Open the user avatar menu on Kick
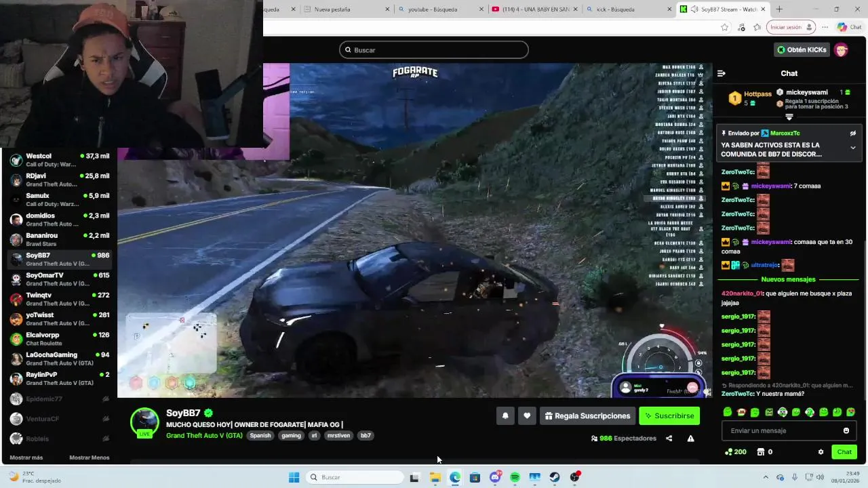This screenshot has height=488, width=868. pos(841,49)
